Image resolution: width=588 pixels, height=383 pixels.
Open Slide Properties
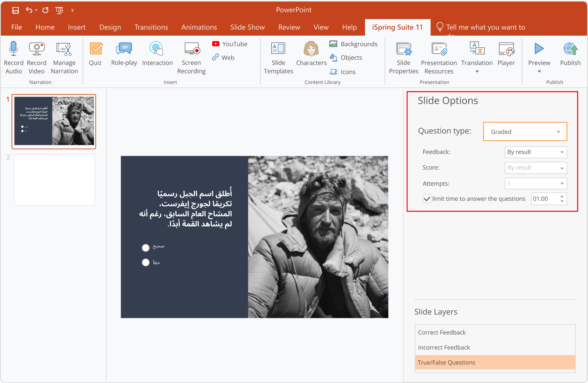point(404,58)
